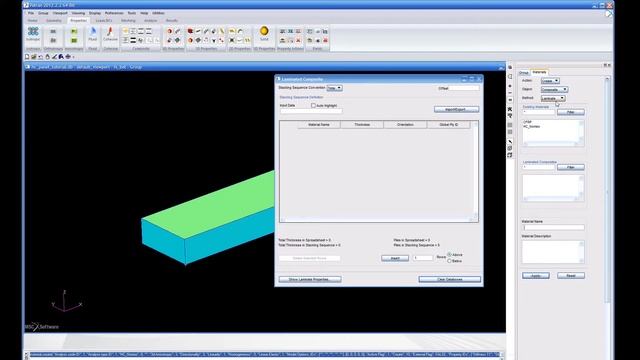Click the first icon in the Property Actions group
The height and width of the screenshot is (360, 640).
pyautogui.click(x=282, y=31)
